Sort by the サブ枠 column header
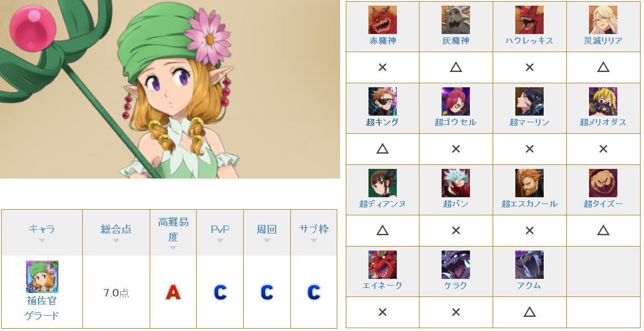 click(314, 232)
